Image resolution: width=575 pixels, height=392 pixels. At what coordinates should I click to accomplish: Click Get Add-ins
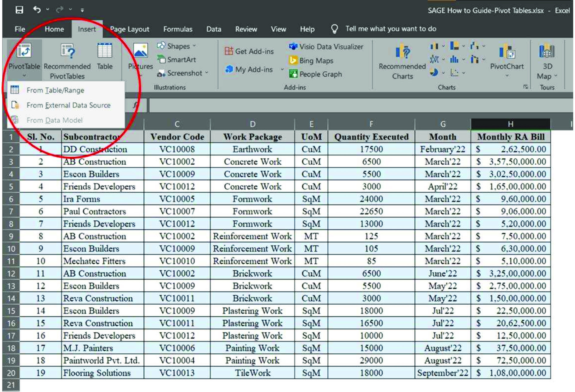pyautogui.click(x=249, y=51)
